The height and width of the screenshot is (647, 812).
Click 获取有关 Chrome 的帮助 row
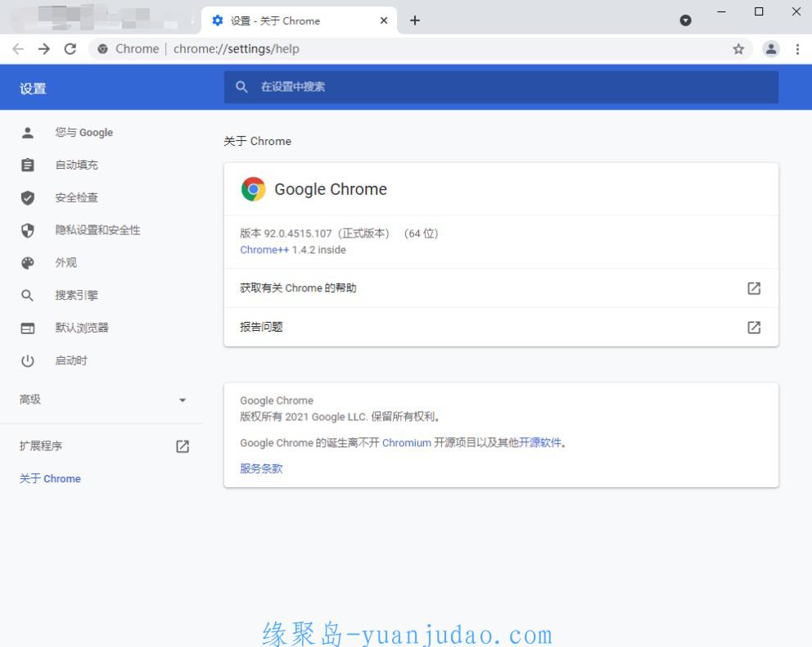pyautogui.click(x=501, y=288)
